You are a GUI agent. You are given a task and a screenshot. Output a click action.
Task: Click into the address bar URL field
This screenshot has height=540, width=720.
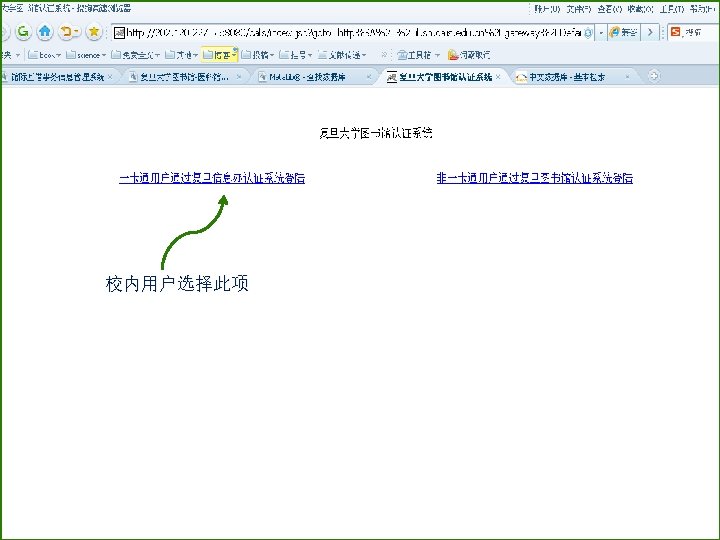coord(354,33)
